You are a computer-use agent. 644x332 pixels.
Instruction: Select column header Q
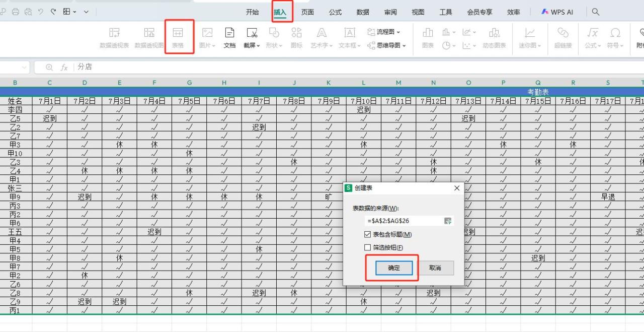point(538,83)
